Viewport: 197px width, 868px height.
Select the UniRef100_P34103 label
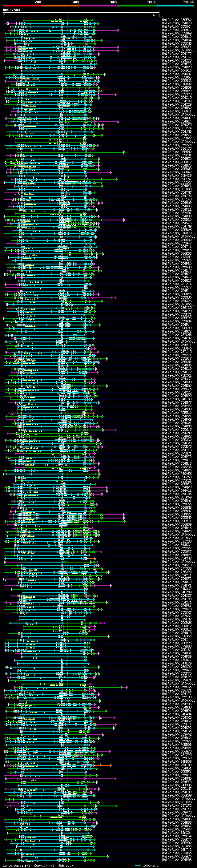176,101
